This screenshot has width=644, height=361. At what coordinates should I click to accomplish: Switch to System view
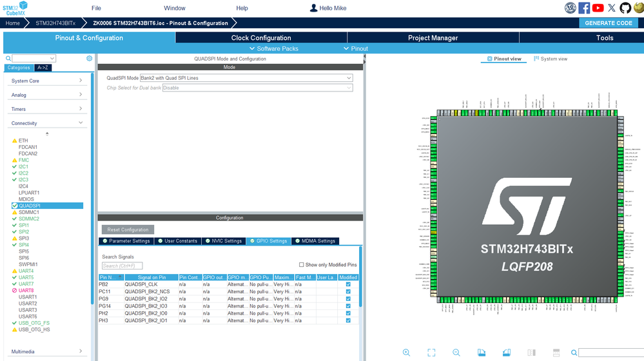pos(551,59)
